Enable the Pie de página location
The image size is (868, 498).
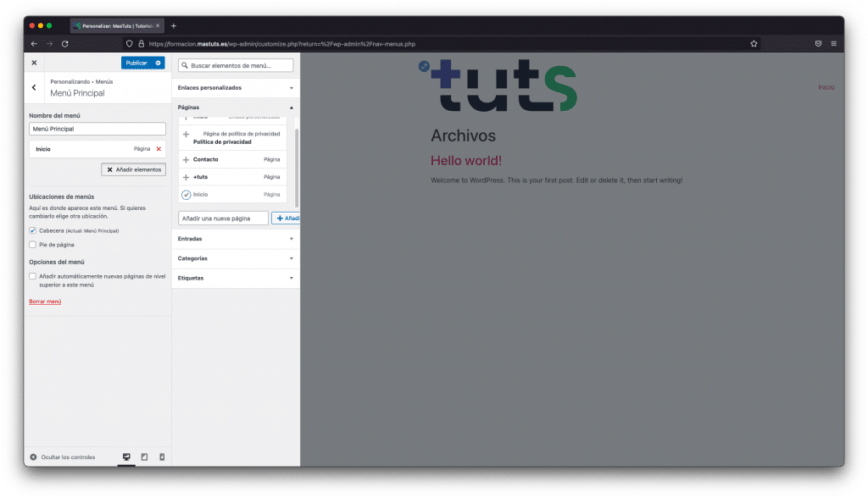tap(32, 245)
